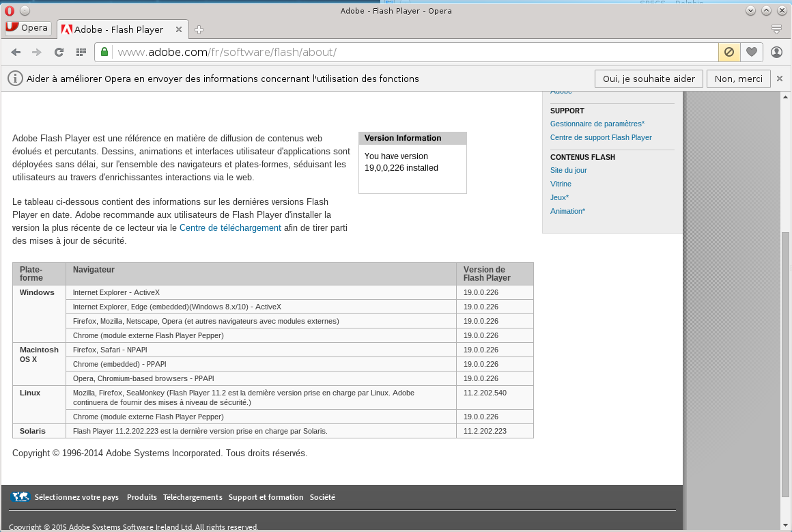Image resolution: width=792 pixels, height=532 pixels.
Task: Click the '11.2.202.540' version cell
Action: tap(495, 397)
